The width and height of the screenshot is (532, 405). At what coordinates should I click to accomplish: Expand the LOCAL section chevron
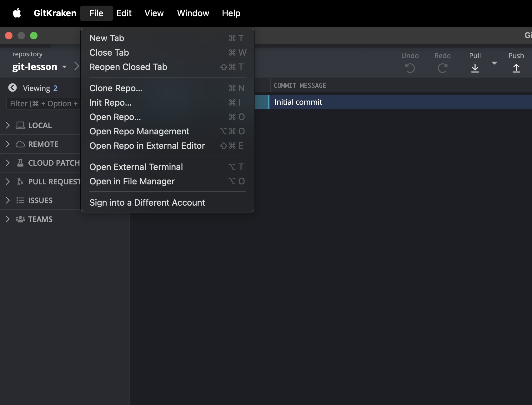(8, 125)
